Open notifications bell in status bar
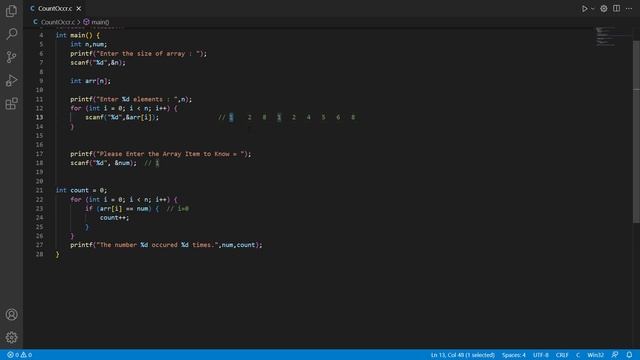640x360 pixels. (x=629, y=355)
